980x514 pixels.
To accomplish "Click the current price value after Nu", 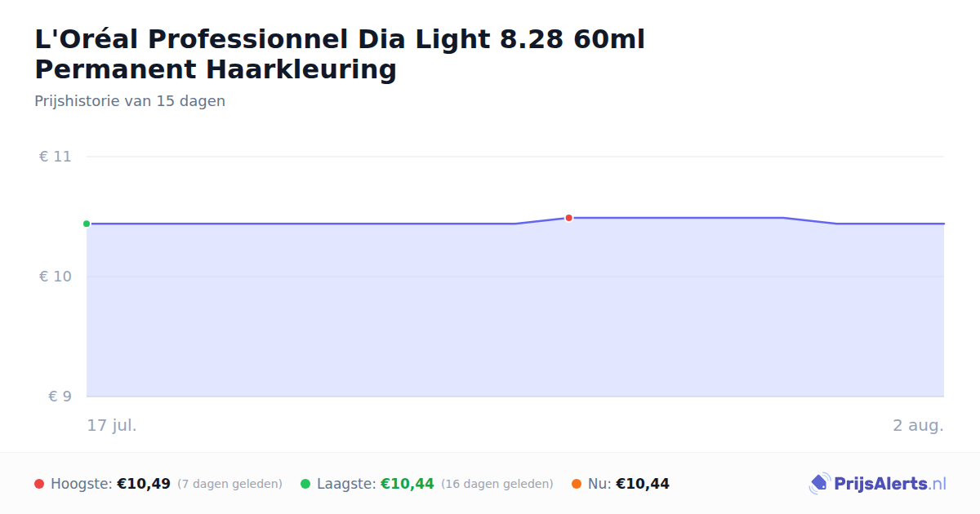I will tap(643, 484).
